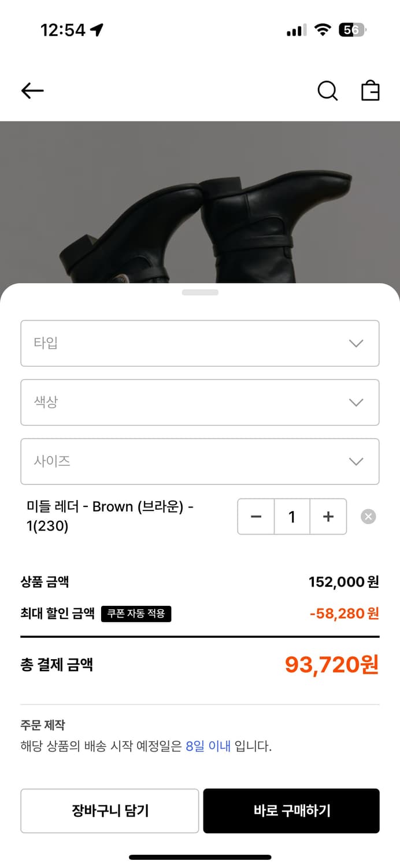The width and height of the screenshot is (400, 868).
Task: Open the 색상 (color) dropdown
Action: pyautogui.click(x=200, y=402)
